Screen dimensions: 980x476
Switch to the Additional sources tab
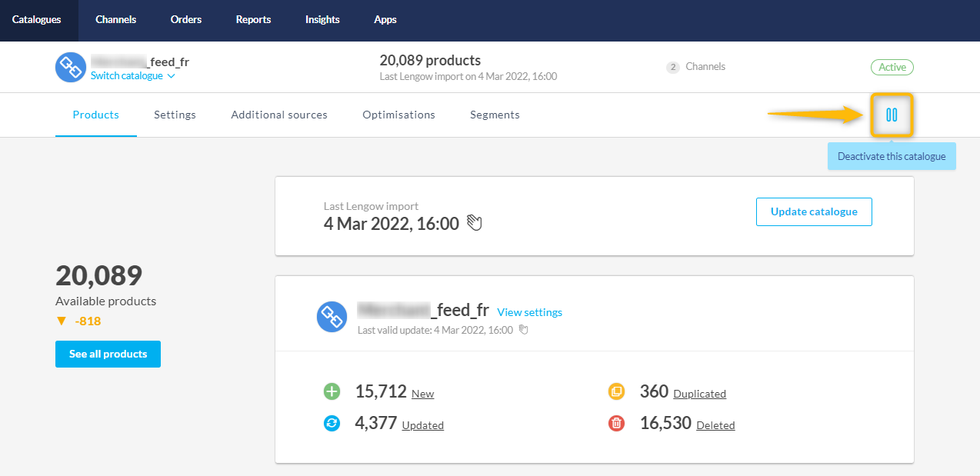pyautogui.click(x=279, y=115)
